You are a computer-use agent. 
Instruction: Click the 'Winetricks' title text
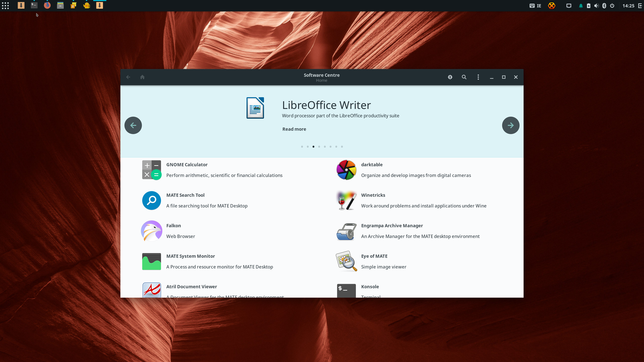pyautogui.click(x=373, y=195)
